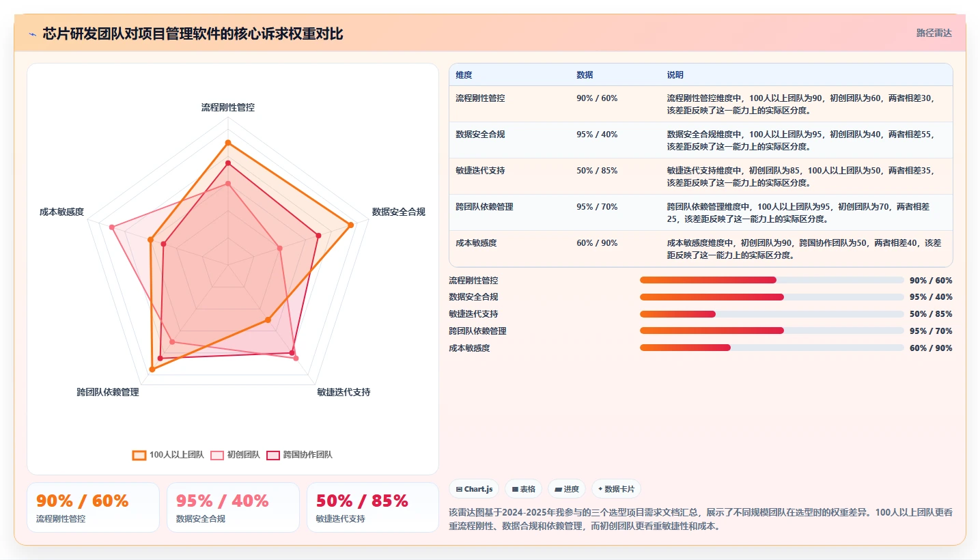Click the 敏捷迭代支持 progress bar

772,314
